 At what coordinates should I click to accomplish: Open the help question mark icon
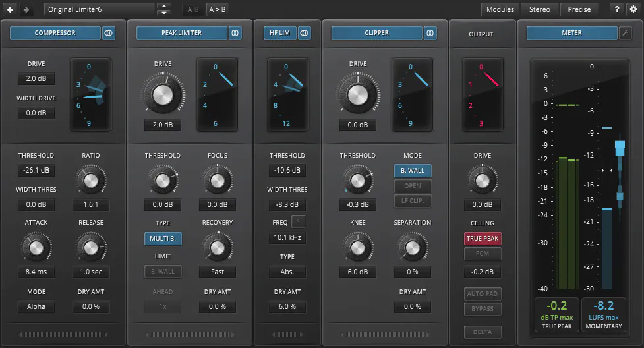616,9
